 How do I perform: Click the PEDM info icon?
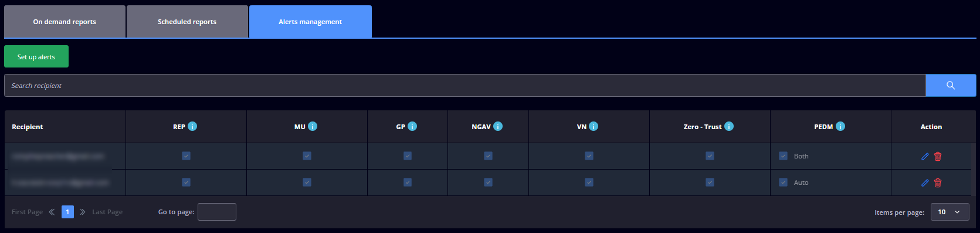[840, 126]
